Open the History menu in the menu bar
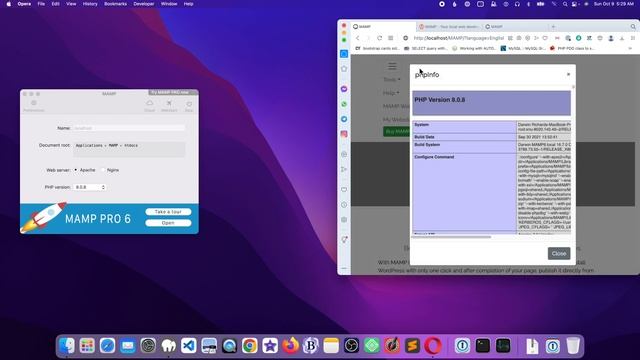Image resolution: width=640 pixels, height=360 pixels. tap(90, 4)
